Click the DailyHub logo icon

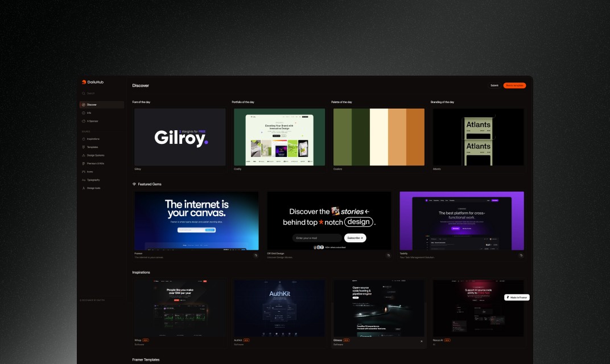(84, 82)
